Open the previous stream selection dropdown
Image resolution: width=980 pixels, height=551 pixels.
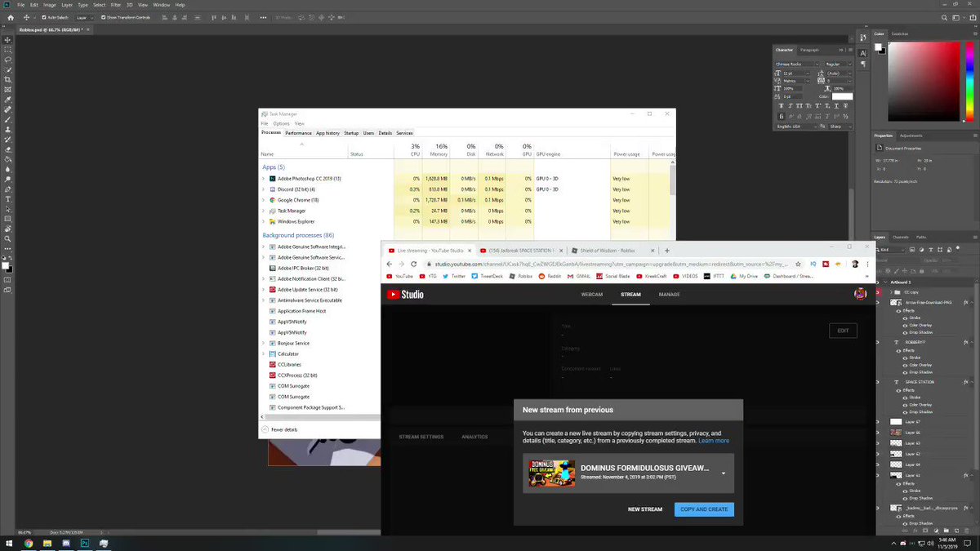(x=723, y=473)
